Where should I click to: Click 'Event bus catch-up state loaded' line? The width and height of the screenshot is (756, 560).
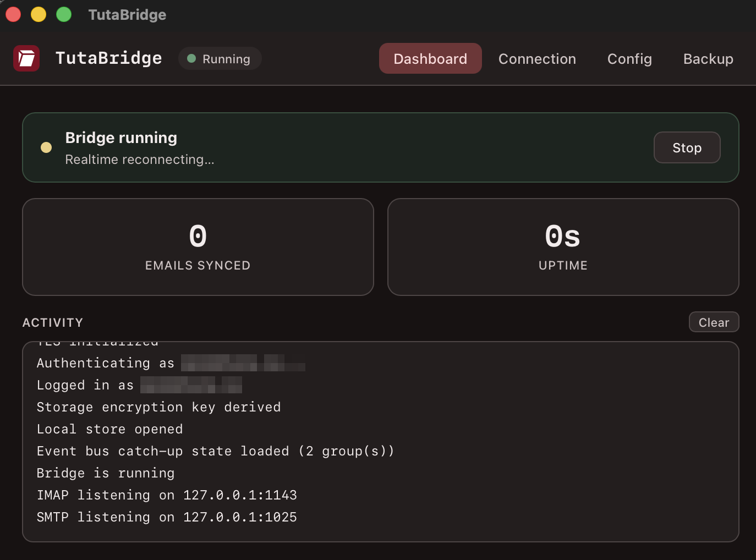click(x=215, y=451)
